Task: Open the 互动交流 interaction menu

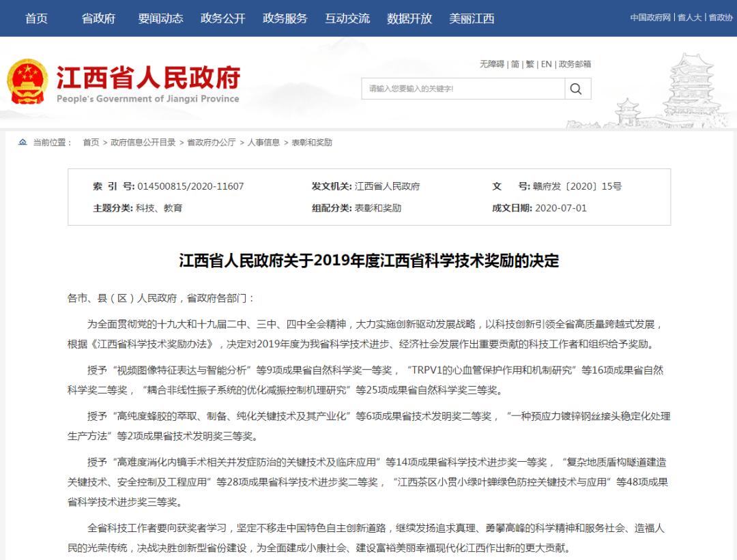Action: (x=347, y=18)
